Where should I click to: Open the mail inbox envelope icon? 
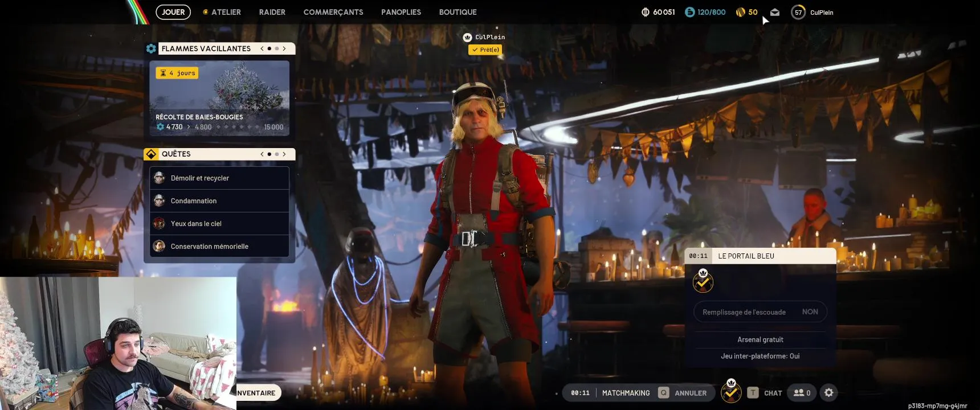click(775, 12)
